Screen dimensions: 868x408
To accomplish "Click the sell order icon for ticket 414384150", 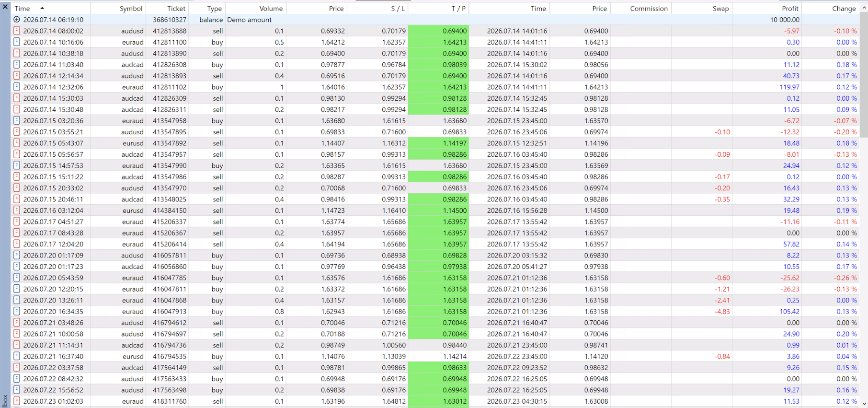I will tap(17, 210).
